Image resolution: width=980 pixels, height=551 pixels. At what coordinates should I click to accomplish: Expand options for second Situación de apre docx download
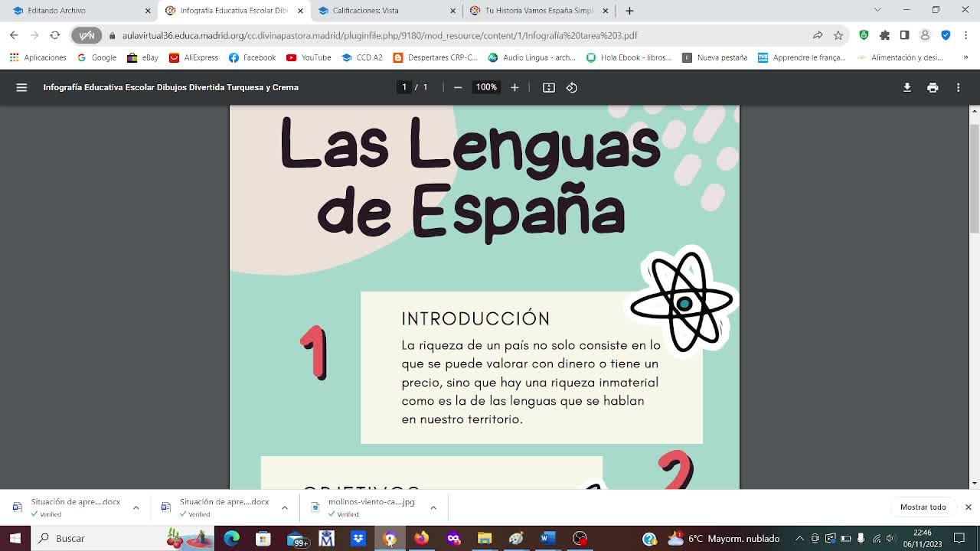(x=284, y=507)
